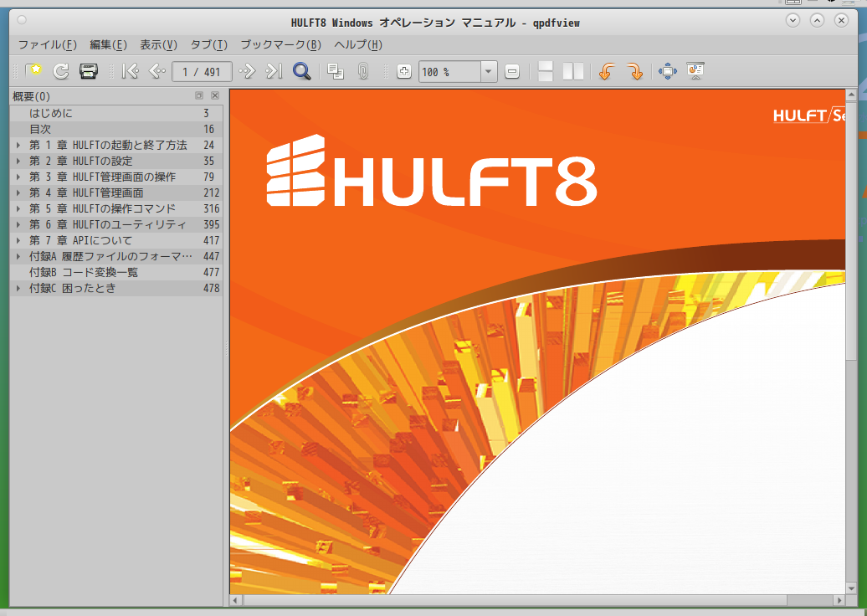Close the outline panel
This screenshot has width=867, height=616.
[215, 95]
